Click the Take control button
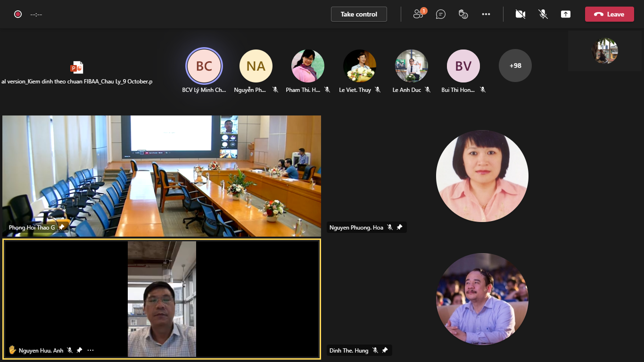This screenshot has height=362, width=644. point(359,14)
